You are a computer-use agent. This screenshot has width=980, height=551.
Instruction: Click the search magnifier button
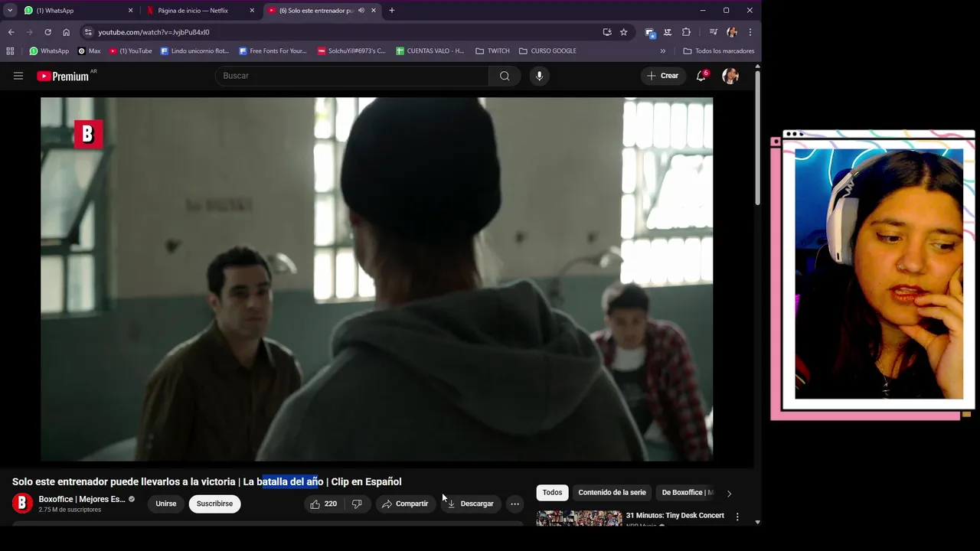pyautogui.click(x=505, y=76)
